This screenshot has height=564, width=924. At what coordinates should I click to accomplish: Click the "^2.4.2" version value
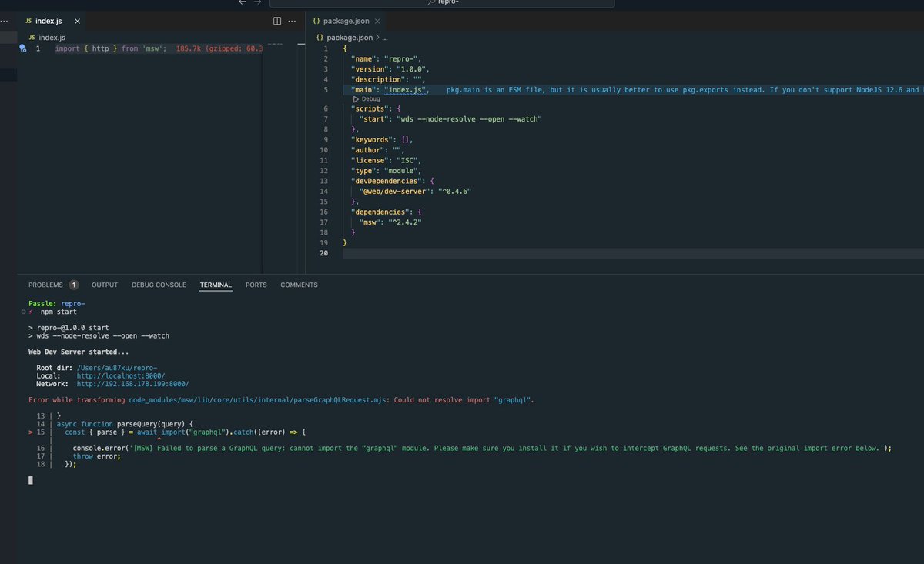[x=405, y=221]
